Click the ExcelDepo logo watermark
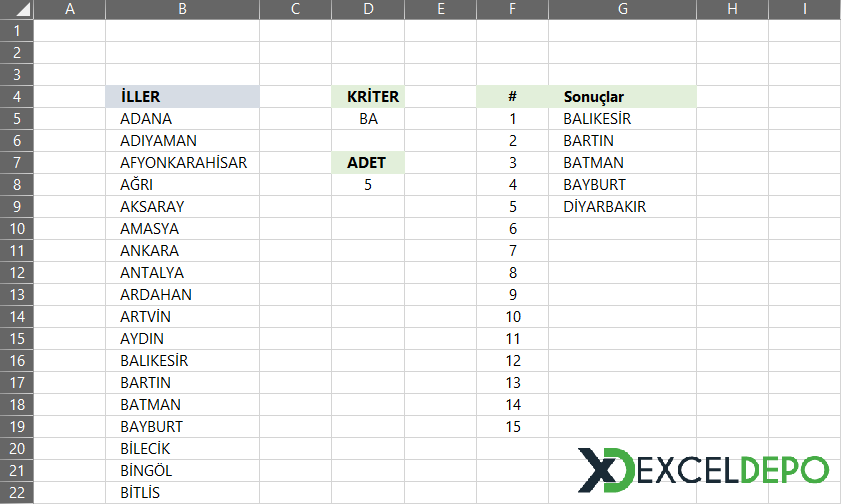 (703, 470)
